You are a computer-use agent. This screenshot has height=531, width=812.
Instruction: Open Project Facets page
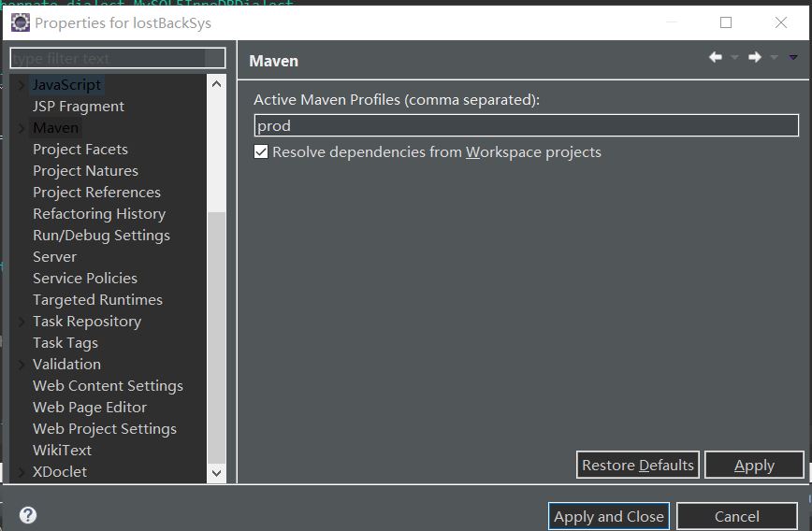tap(80, 149)
